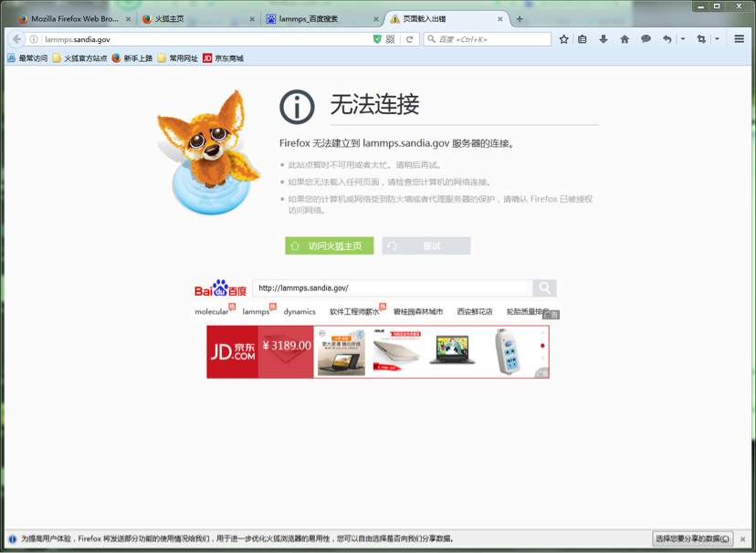This screenshot has height=553, width=756.
Task: Expand dropdown next to crop tool
Action: pos(717,39)
